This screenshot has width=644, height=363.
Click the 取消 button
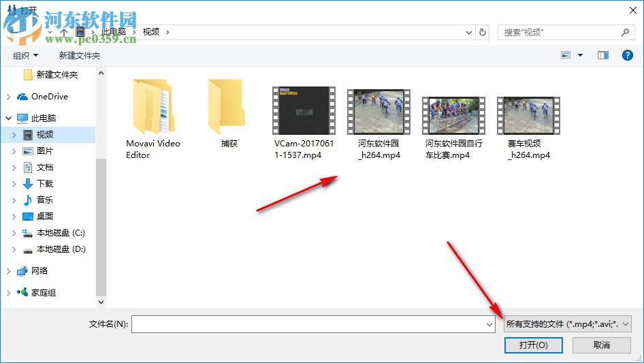[602, 345]
